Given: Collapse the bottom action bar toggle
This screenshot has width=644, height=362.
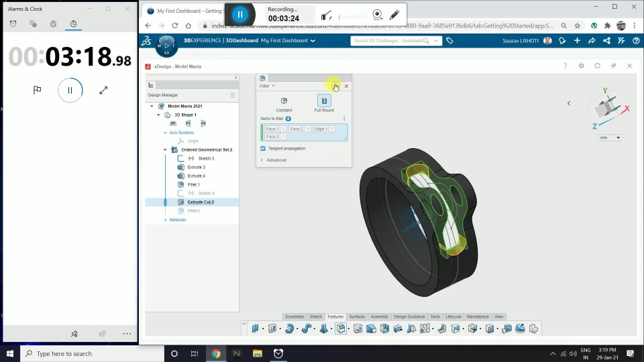Looking at the screenshot, I should click(244, 324).
